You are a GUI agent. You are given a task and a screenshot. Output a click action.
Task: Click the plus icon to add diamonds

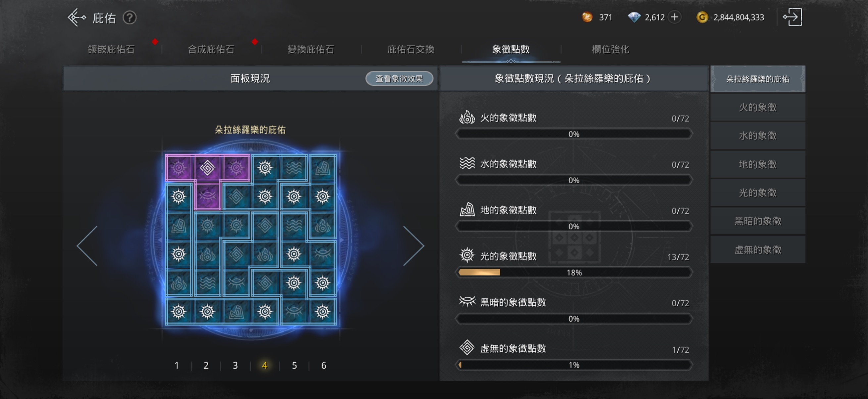tap(674, 17)
